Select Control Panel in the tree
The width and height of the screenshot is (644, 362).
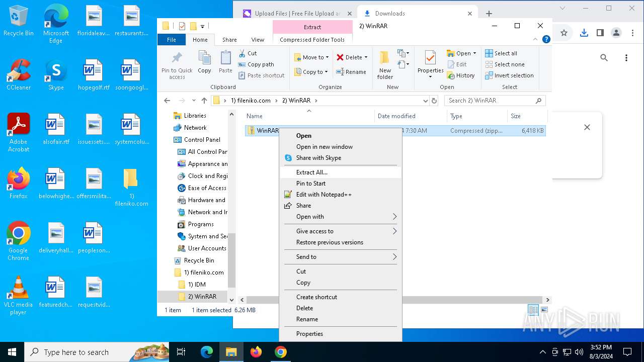[202, 140]
